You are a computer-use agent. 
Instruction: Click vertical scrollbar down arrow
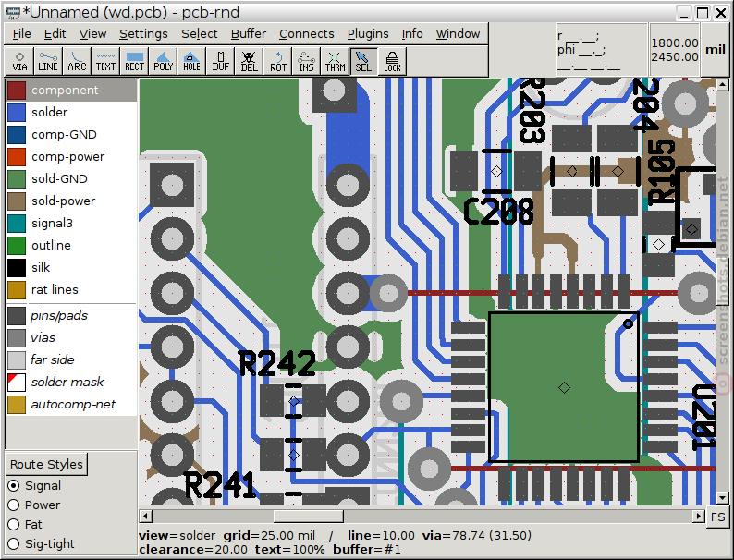pos(722,498)
